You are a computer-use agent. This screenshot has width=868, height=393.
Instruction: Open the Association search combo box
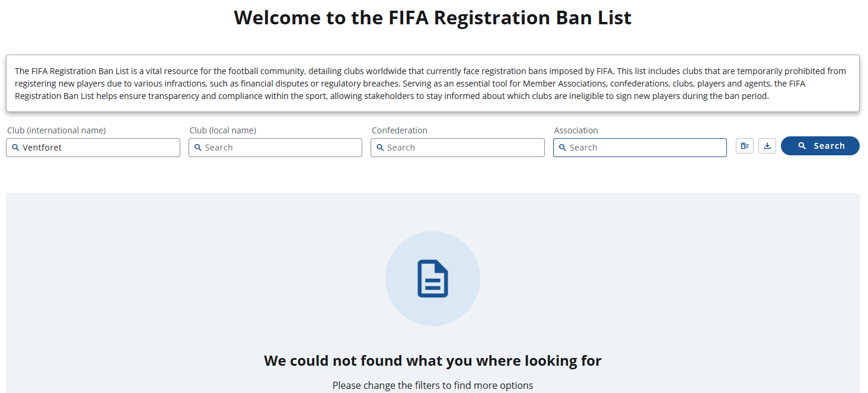644,148
